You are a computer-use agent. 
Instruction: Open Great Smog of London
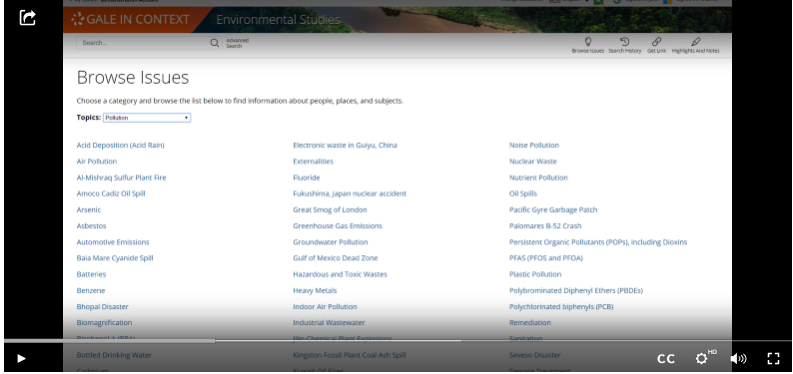pyautogui.click(x=330, y=210)
